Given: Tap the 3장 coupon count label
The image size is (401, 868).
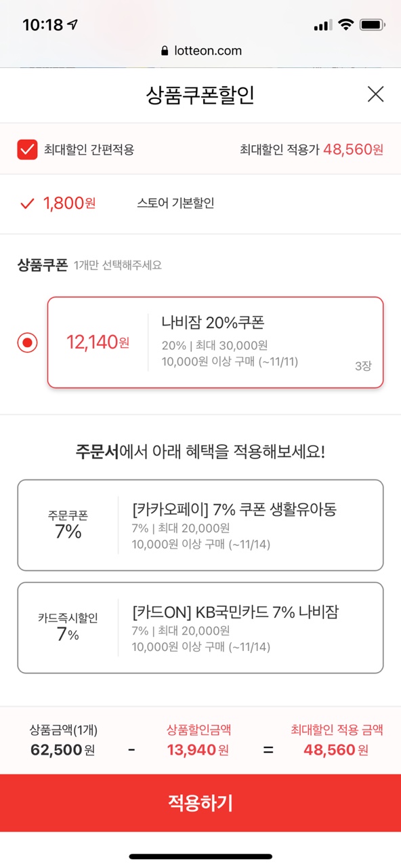Looking at the screenshot, I should coord(363,366).
